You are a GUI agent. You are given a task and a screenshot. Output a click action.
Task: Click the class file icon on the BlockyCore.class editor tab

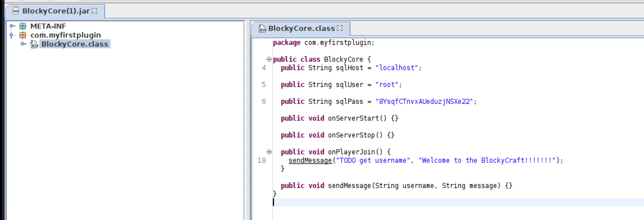262,28
